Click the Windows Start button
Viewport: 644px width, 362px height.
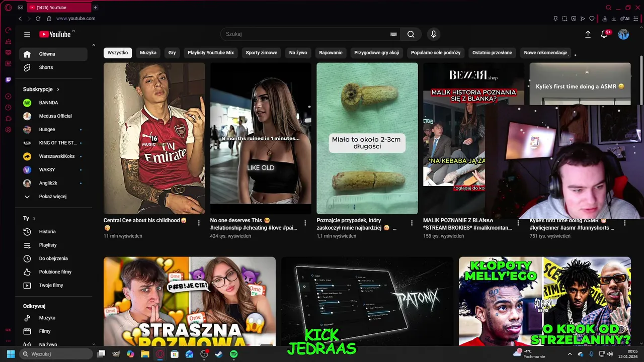pyautogui.click(x=11, y=354)
